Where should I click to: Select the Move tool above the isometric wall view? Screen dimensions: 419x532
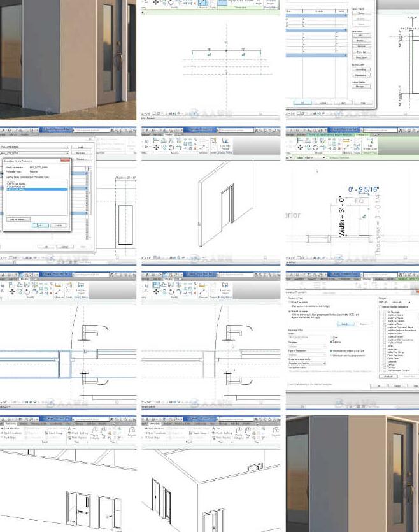click(157, 147)
